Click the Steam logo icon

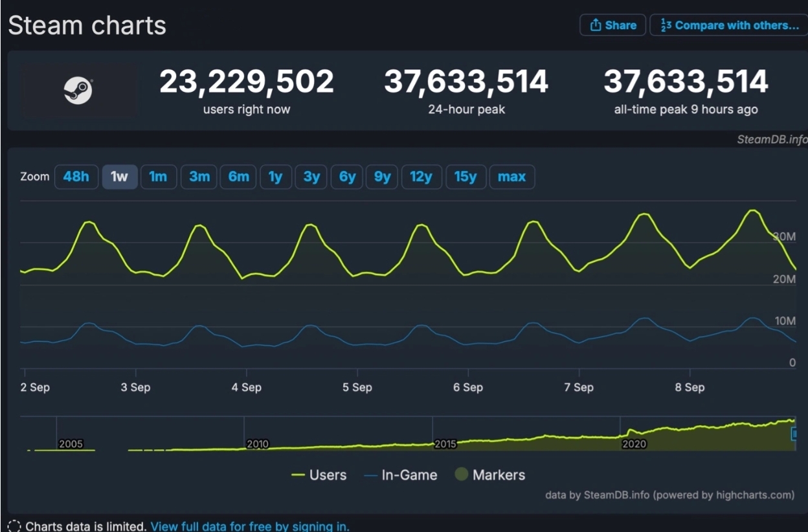click(78, 90)
